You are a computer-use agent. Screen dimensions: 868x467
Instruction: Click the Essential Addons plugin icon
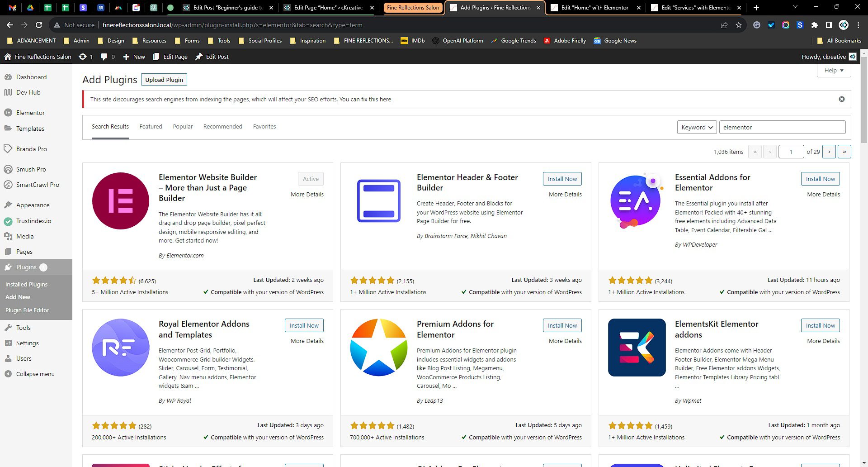tap(637, 201)
